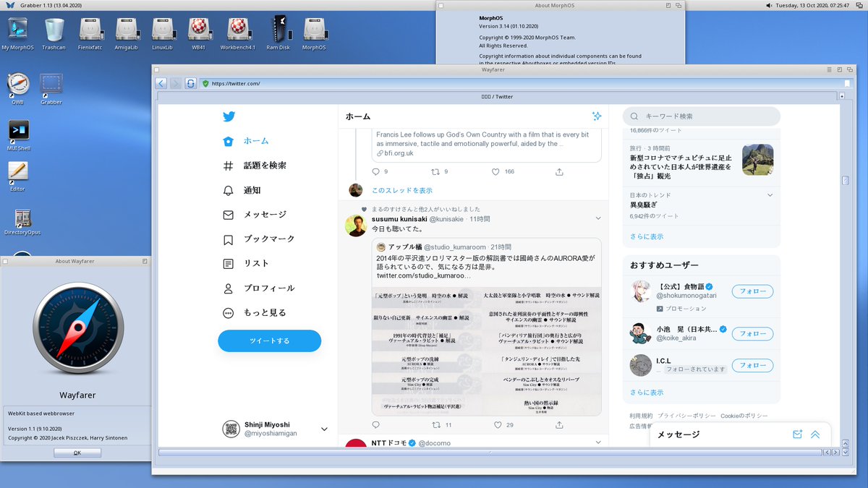The width and height of the screenshot is (868, 488).
Task: Go forward in Wayfarer browser
Action: [x=176, y=83]
